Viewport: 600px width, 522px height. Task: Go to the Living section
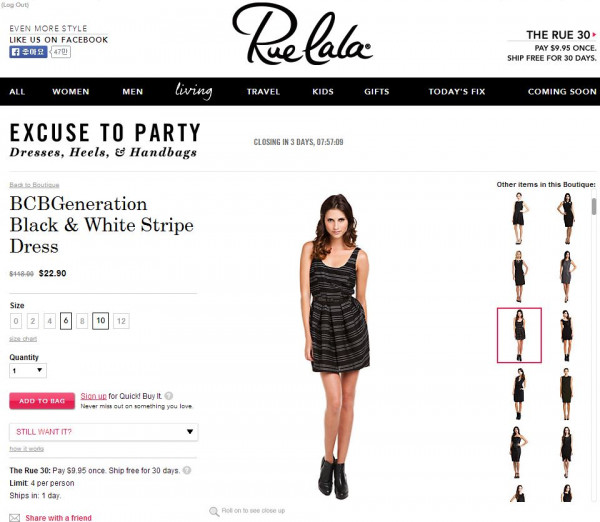pyautogui.click(x=194, y=91)
